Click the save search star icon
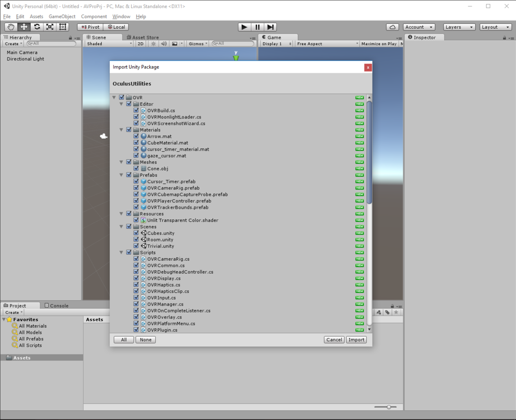 396,313
